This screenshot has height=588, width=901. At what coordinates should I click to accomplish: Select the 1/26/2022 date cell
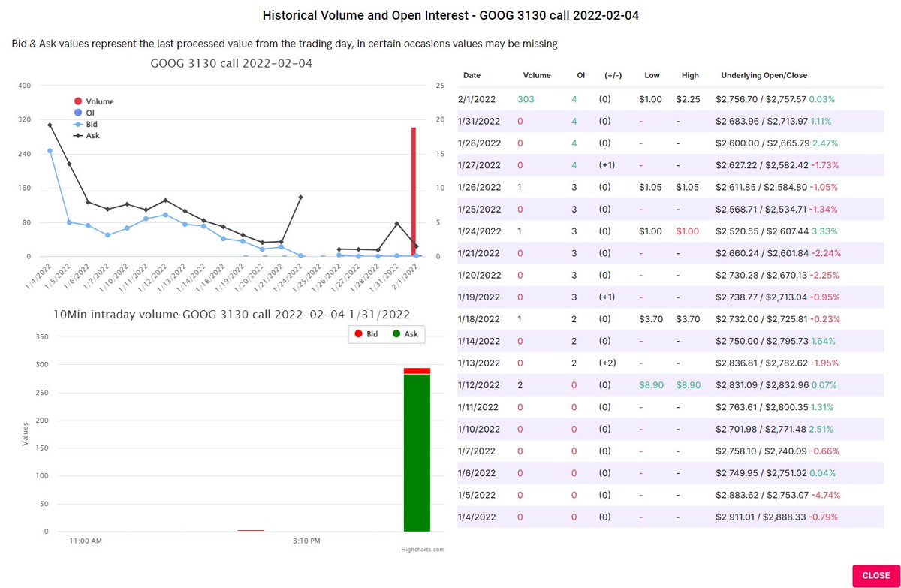(x=479, y=187)
